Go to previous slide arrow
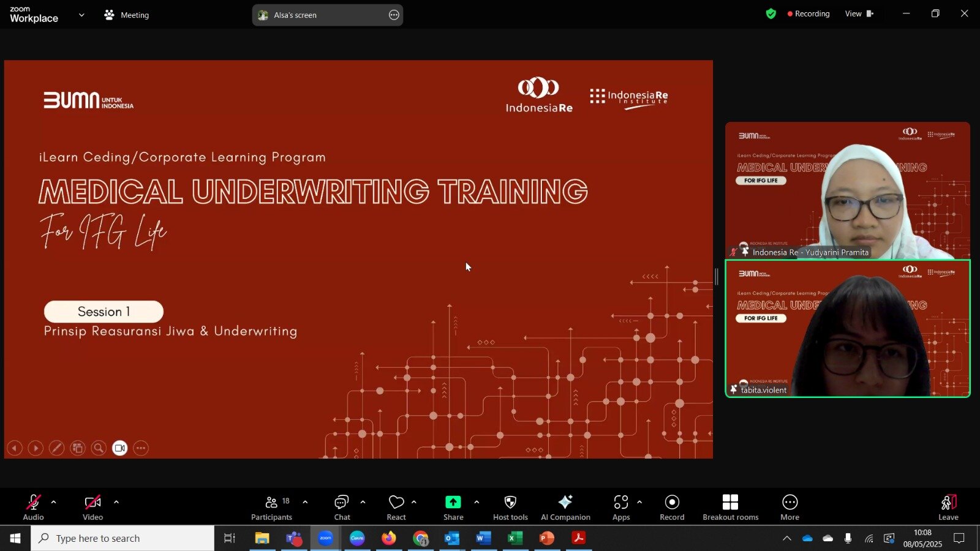This screenshot has height=551, width=980. tap(15, 448)
